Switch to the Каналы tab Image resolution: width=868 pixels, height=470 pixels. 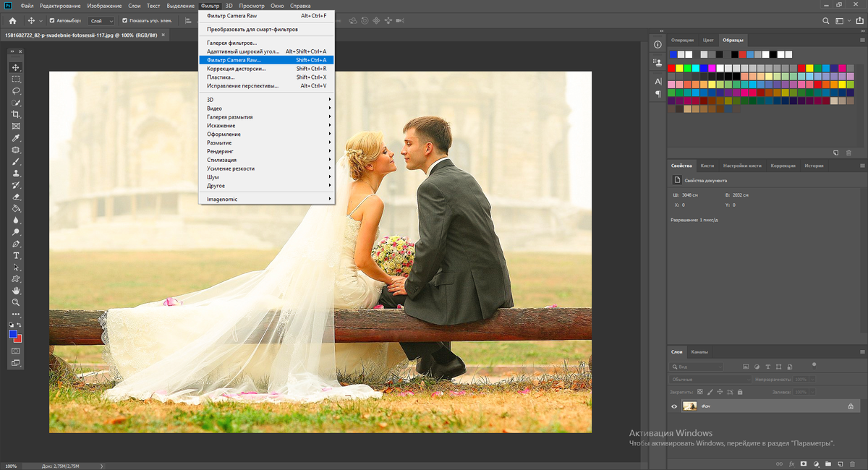tap(699, 351)
